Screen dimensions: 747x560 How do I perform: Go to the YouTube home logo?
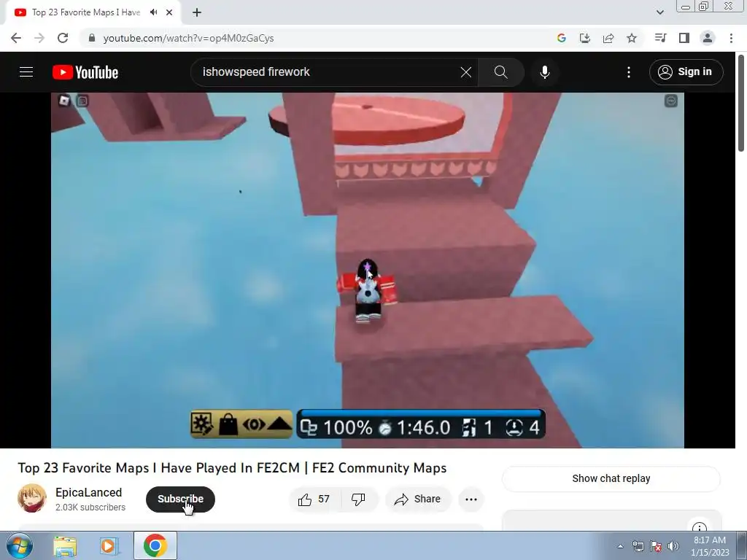85,72
